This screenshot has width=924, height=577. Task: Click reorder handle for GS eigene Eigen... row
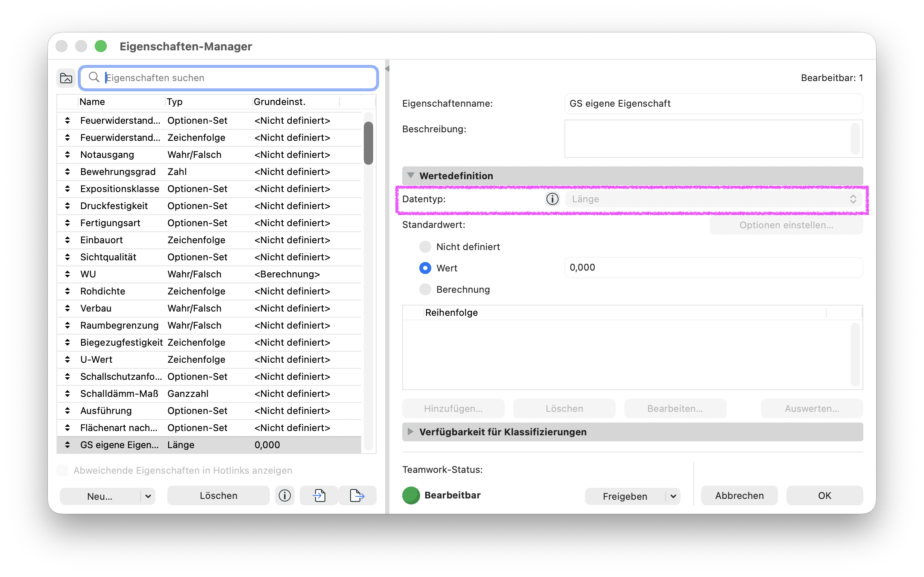coord(67,445)
